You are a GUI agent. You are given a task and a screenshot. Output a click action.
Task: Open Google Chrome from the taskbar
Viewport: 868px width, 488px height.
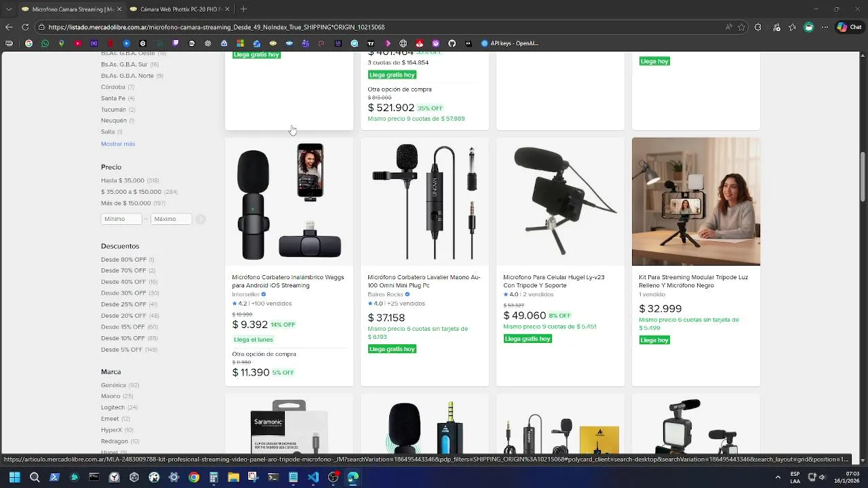194,477
